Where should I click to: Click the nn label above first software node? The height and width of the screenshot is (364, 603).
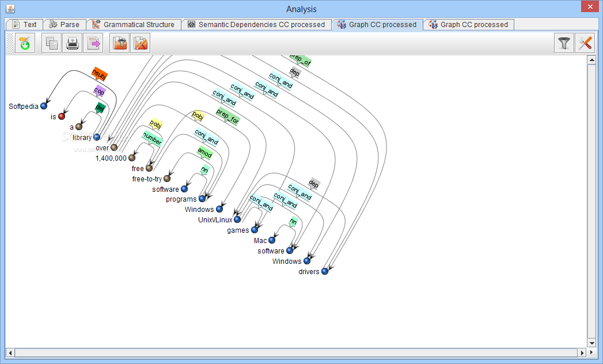pos(204,170)
